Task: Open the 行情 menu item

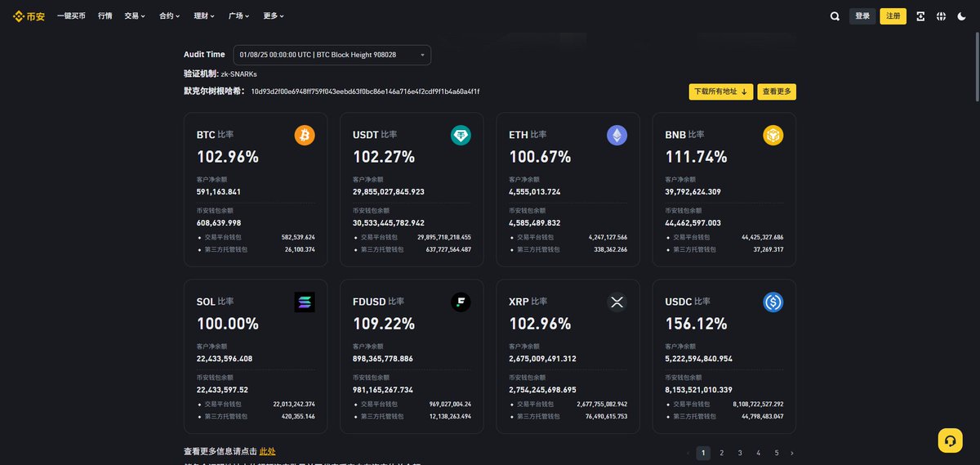Action: (105, 16)
